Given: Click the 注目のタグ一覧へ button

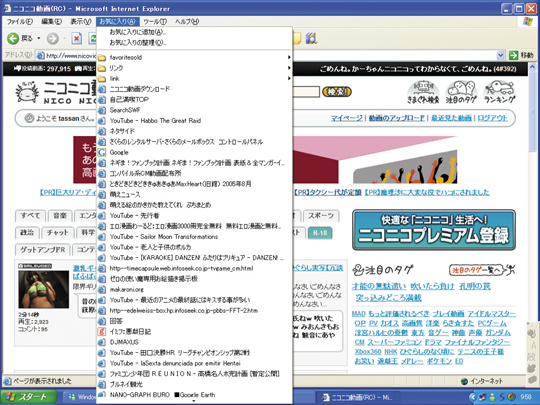Looking at the screenshot, I should click(482, 270).
